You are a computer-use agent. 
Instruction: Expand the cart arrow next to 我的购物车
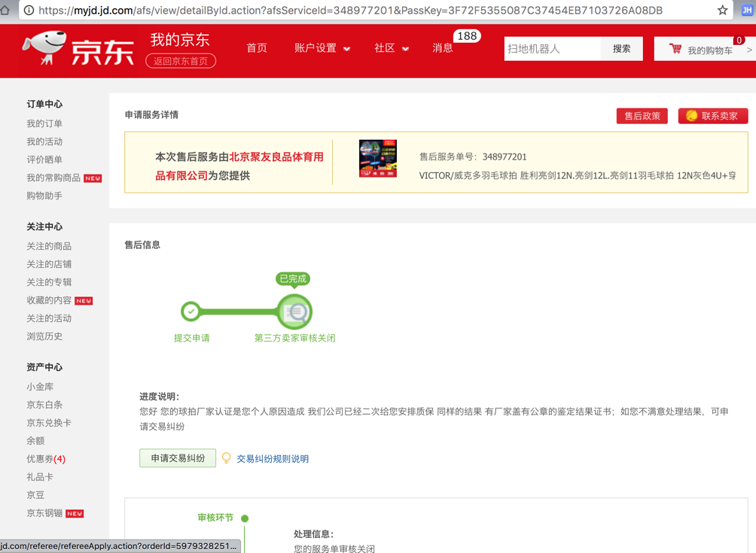tap(748, 50)
